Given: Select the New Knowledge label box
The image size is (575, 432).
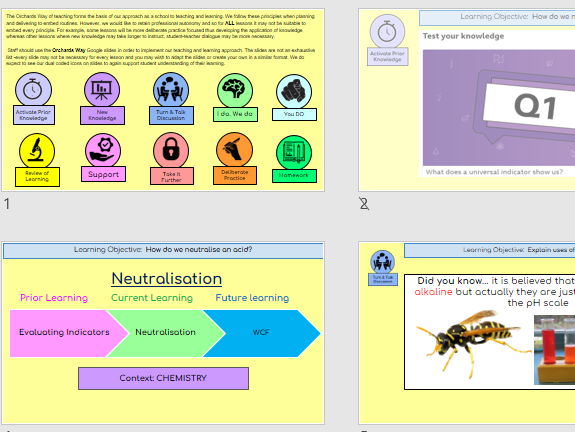Looking at the screenshot, I should pyautogui.click(x=102, y=115).
